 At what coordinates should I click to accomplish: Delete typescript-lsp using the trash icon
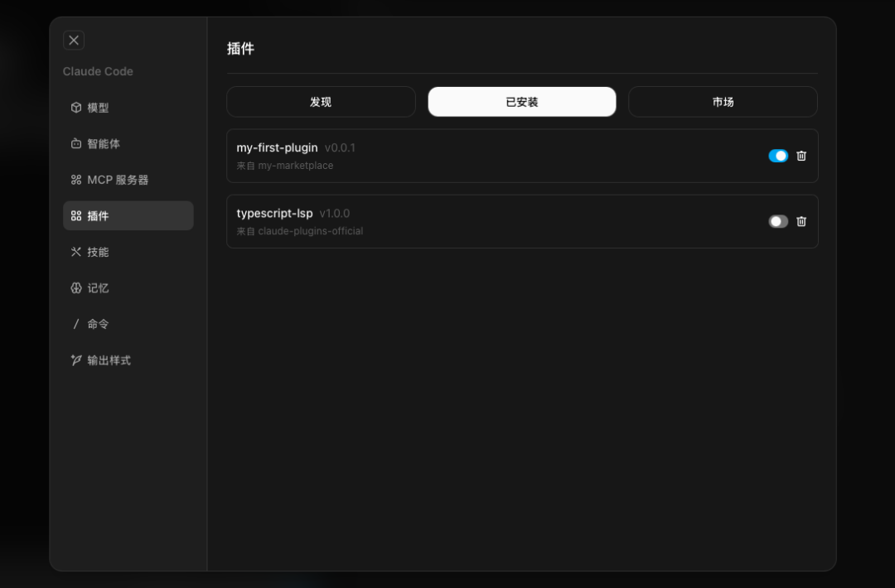(x=801, y=221)
